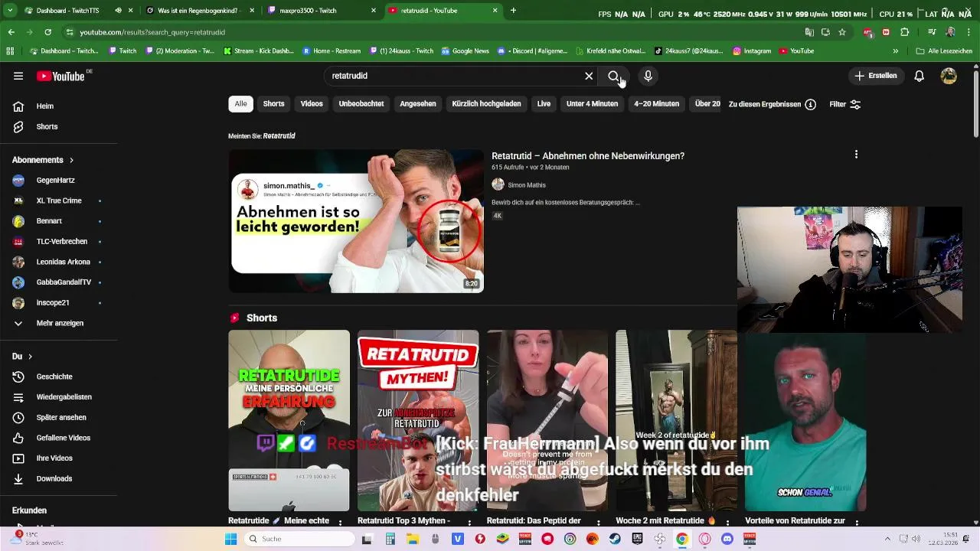Open the Retatrutid Mythen short
The width and height of the screenshot is (980, 551).
click(418, 420)
